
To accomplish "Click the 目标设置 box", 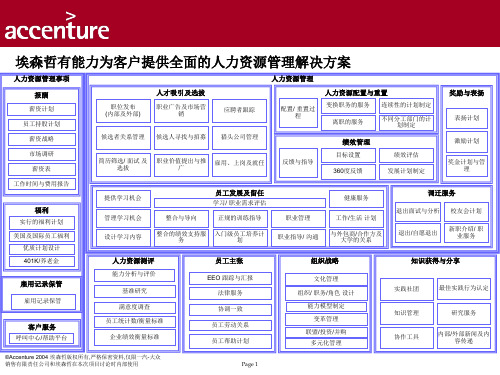I will coord(348,155).
